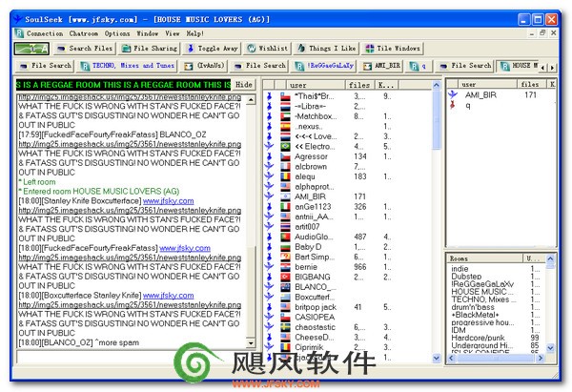Switch to TECHNO, Mixes and Tunes tab
This screenshot has height=392, width=572.
click(128, 66)
